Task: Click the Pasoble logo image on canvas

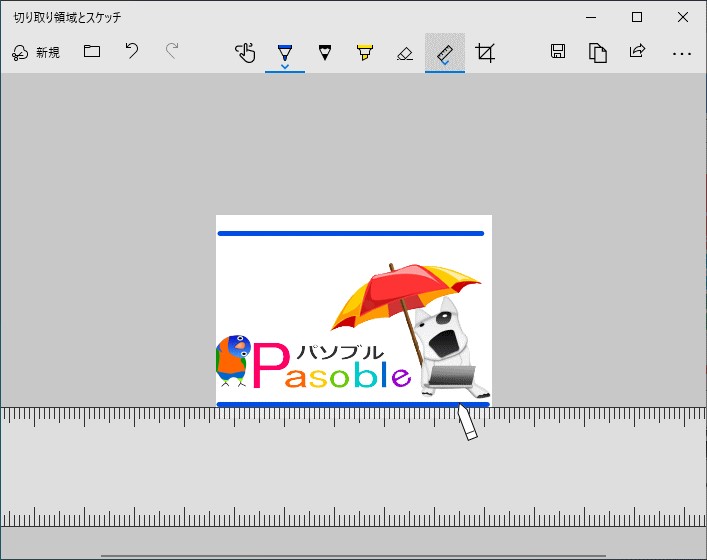Action: (x=354, y=311)
